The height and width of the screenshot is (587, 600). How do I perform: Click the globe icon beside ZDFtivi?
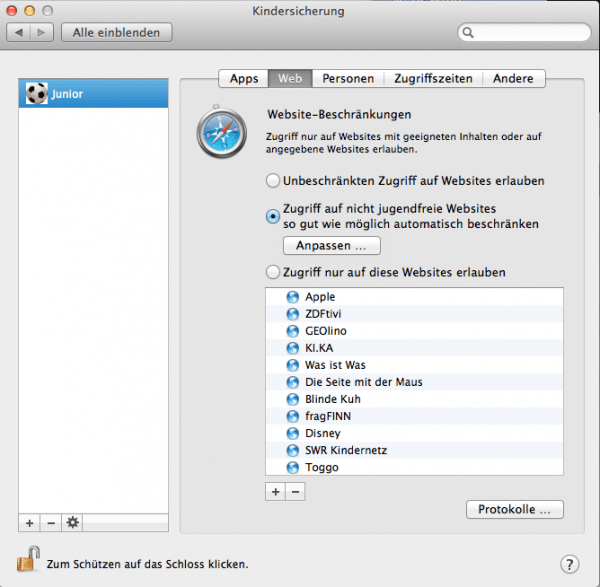293,314
